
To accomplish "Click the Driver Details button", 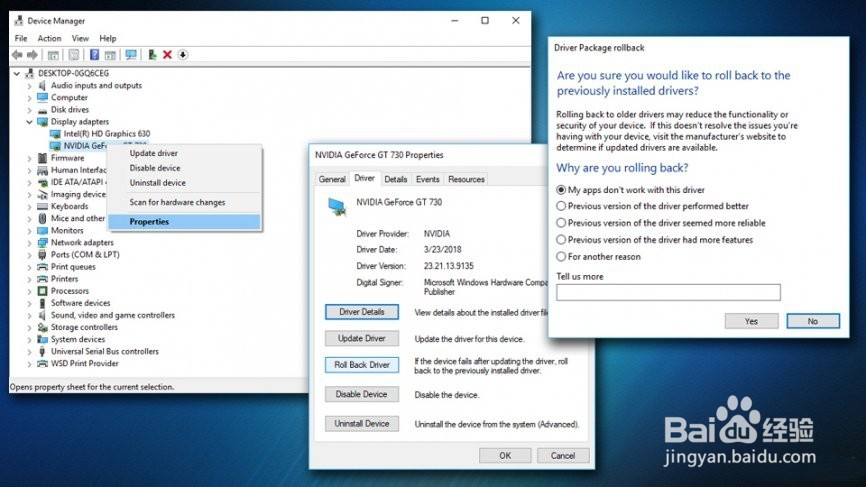I will [x=362, y=311].
